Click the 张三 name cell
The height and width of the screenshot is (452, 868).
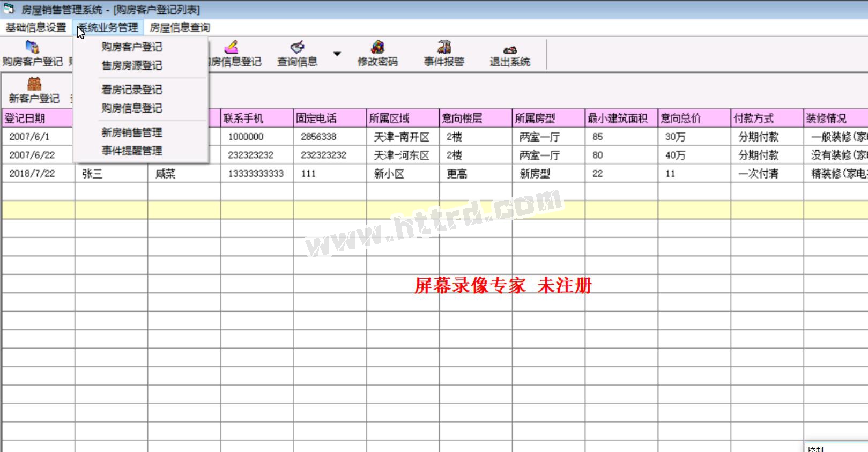pos(111,173)
